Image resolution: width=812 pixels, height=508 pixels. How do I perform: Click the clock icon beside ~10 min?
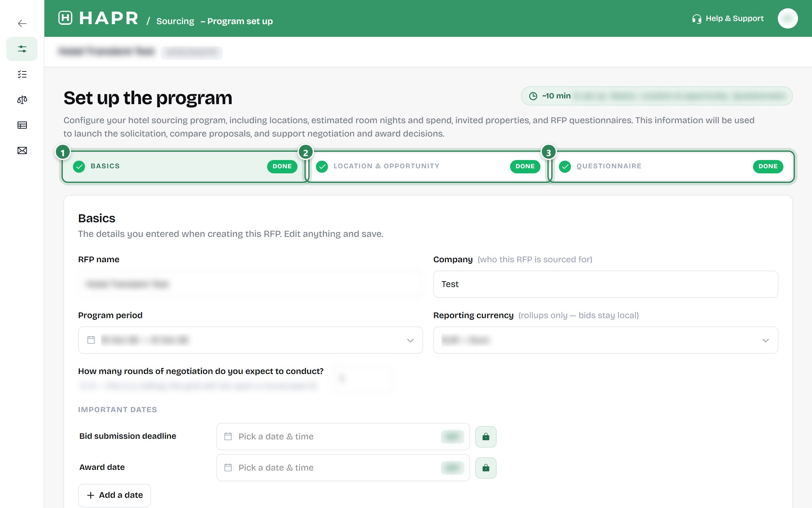click(x=533, y=96)
